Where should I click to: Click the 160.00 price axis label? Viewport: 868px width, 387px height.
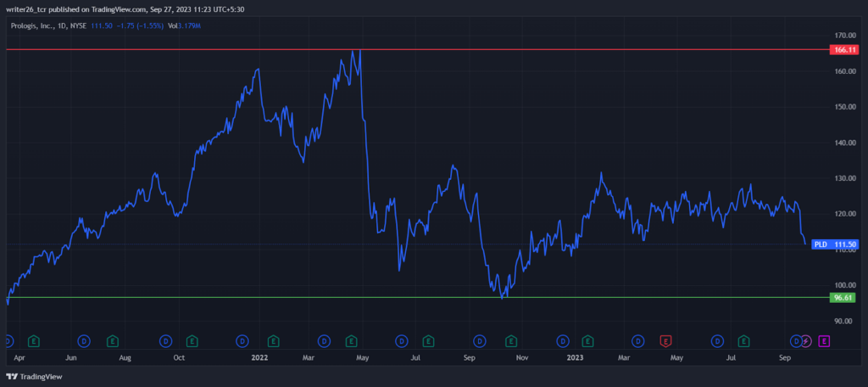[845, 71]
